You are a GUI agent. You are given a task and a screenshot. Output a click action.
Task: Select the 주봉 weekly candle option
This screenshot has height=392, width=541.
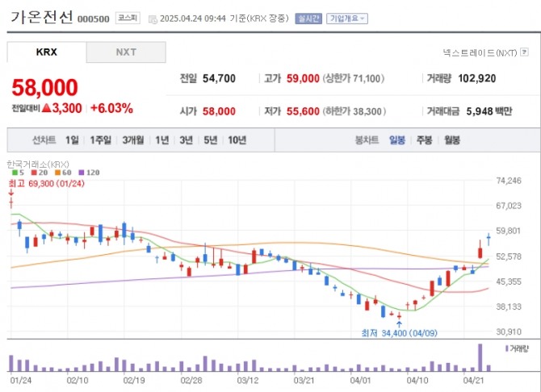(424, 140)
